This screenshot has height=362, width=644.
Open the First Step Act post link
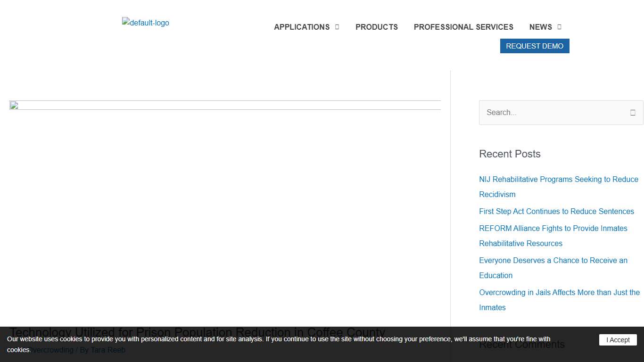[556, 212]
